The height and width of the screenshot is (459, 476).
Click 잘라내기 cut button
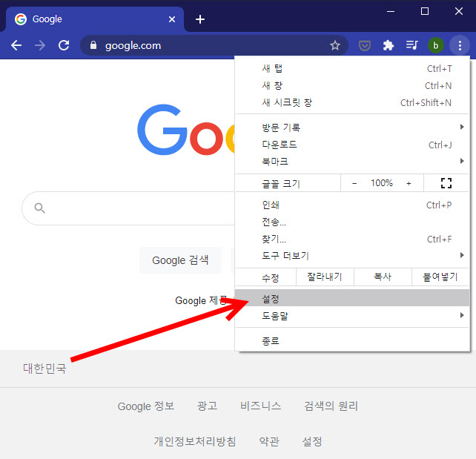tap(325, 277)
